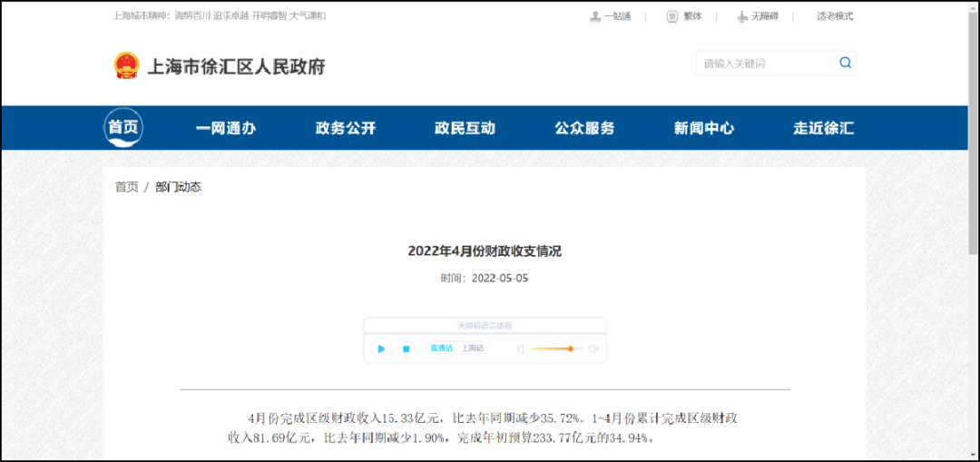The height and width of the screenshot is (462, 980).
Task: Open 走近徐汇 menu
Action: click(x=823, y=129)
